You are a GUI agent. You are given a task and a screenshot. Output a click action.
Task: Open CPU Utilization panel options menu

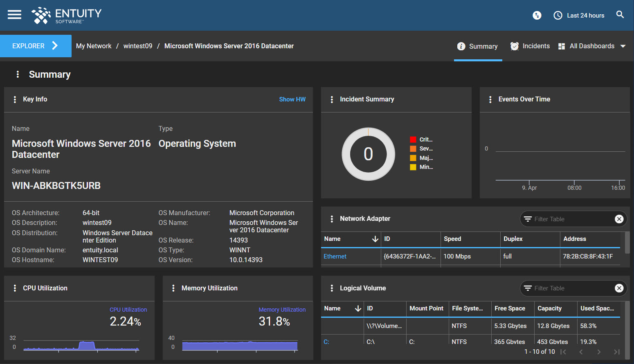[x=15, y=288]
